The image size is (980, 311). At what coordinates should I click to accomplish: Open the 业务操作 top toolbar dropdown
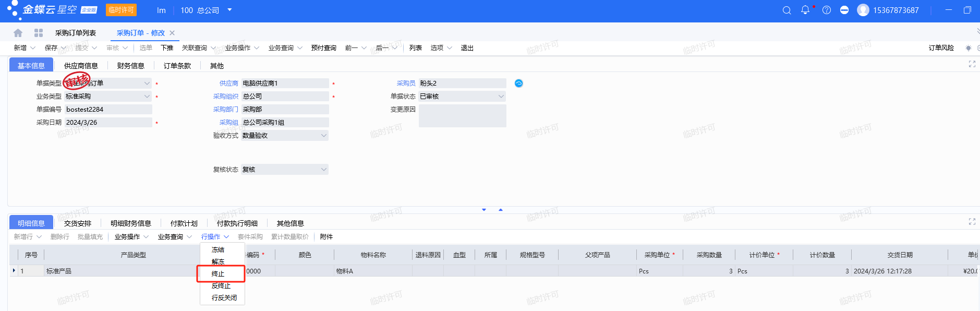click(x=241, y=48)
